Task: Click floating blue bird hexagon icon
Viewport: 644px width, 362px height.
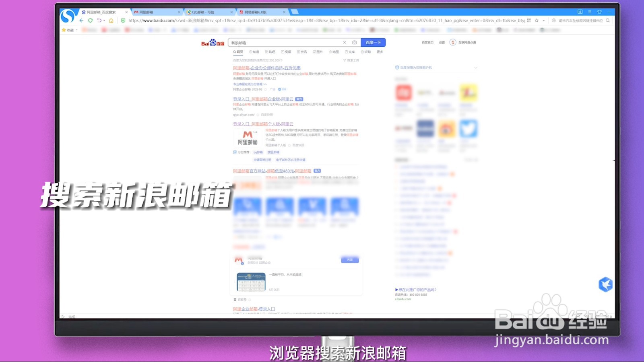Action: [x=605, y=284]
